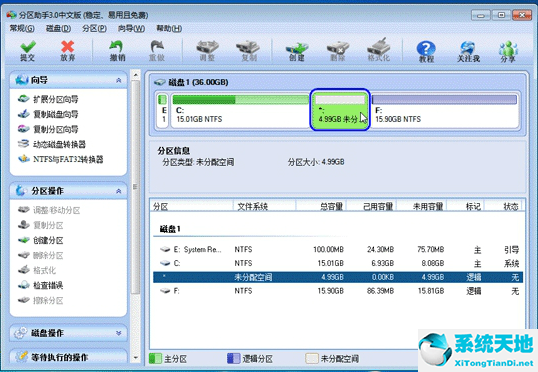Click the 文件系统 column header
The height and width of the screenshot is (372, 538).
265,206
